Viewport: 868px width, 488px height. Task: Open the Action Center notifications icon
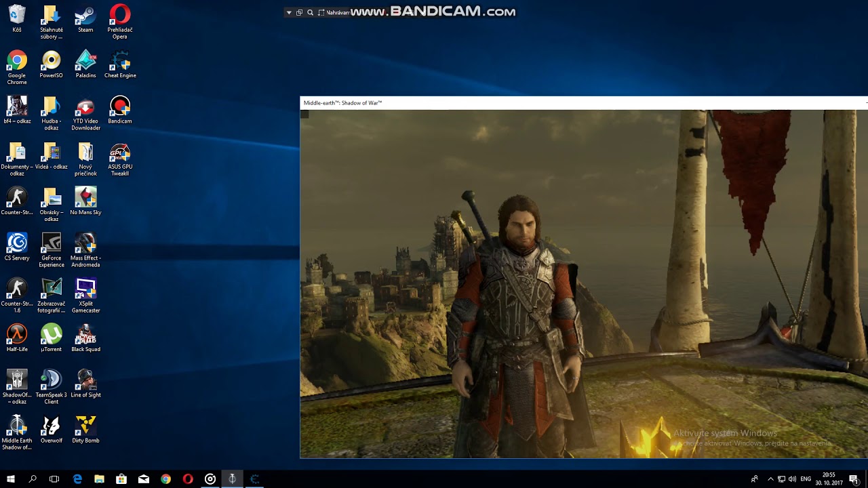click(x=854, y=479)
